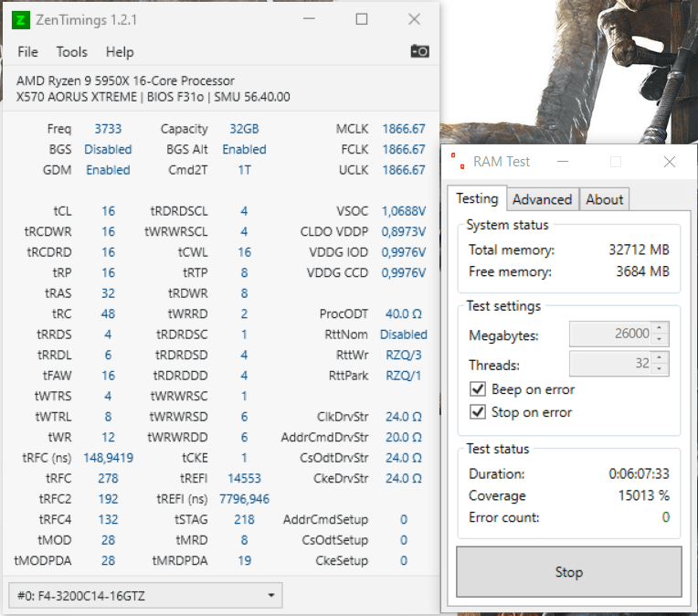Open the File menu in ZenTimings
Image resolution: width=698 pixels, height=616 pixels.
point(27,52)
